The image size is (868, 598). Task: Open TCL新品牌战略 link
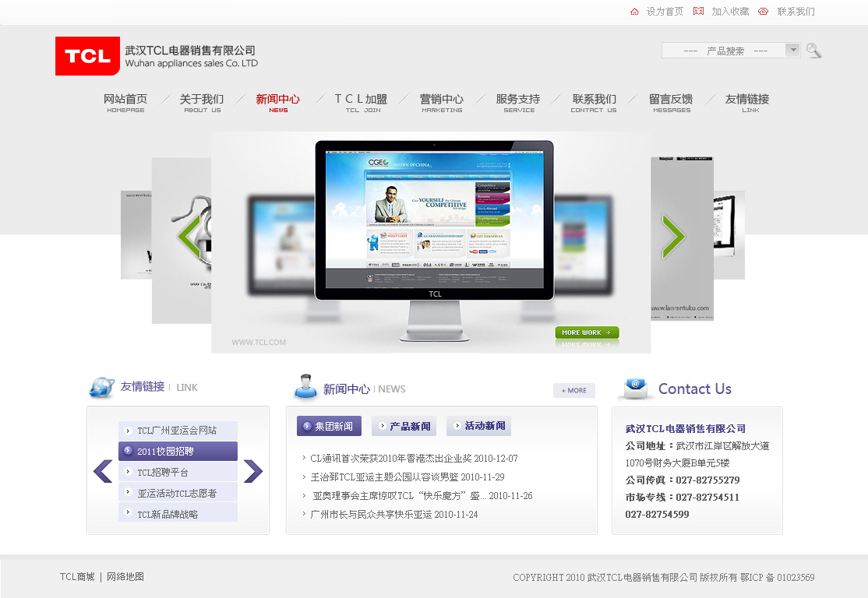(x=178, y=514)
